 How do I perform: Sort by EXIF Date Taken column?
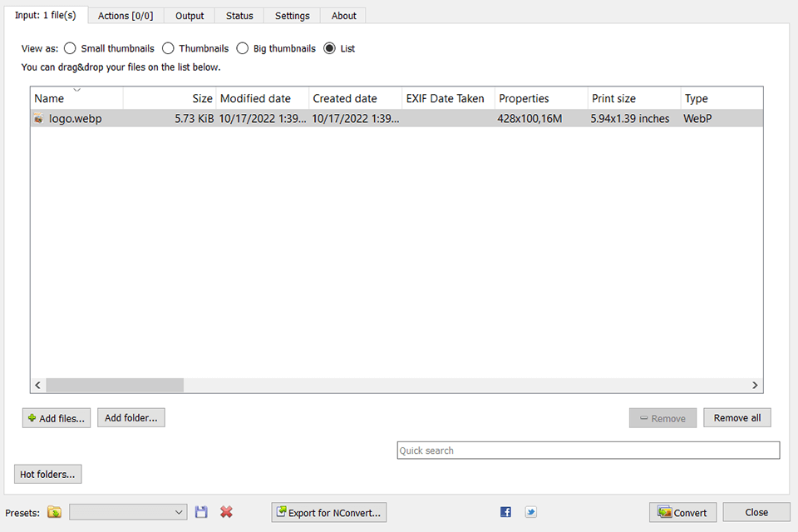pyautogui.click(x=448, y=98)
